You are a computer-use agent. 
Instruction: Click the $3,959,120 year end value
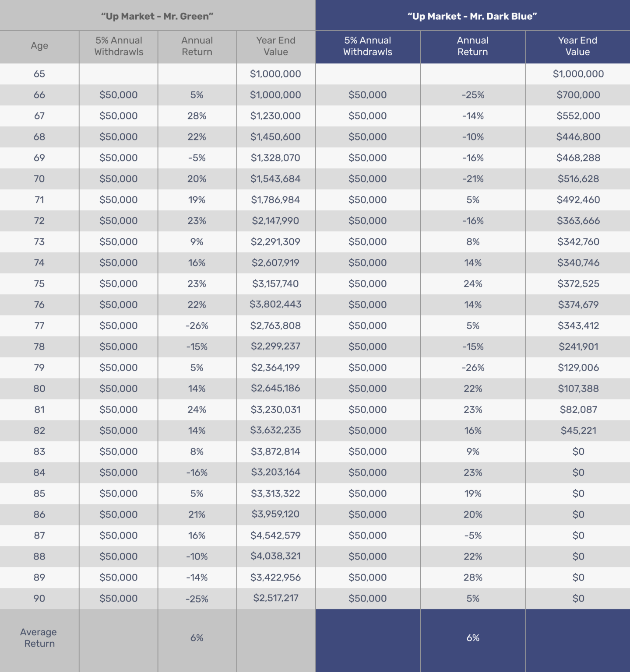coord(275,514)
